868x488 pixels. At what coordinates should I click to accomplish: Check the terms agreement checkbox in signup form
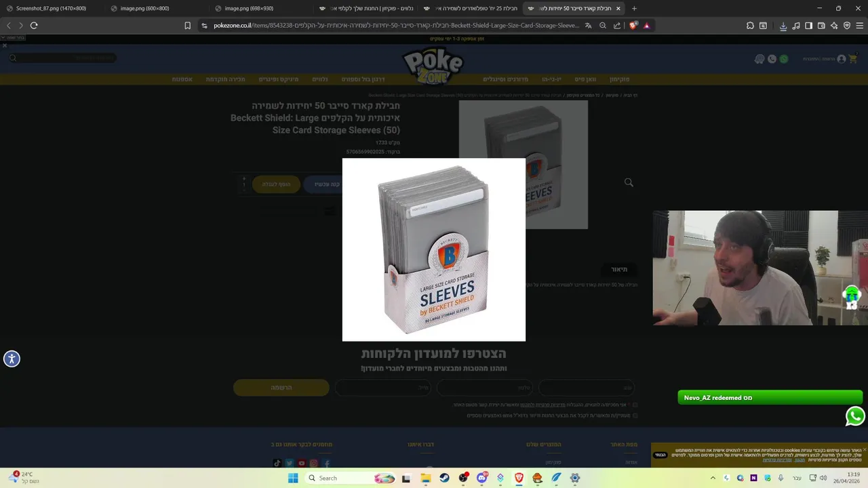click(x=635, y=405)
